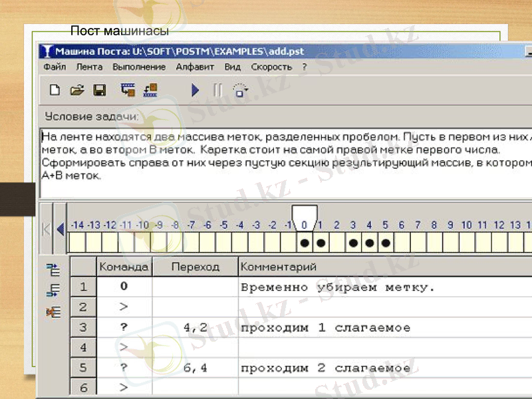This screenshot has height=399, width=532.
Task: Open the Файл menu
Action: (55, 66)
